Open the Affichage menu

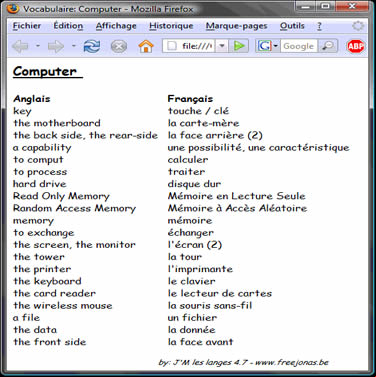[x=116, y=26]
